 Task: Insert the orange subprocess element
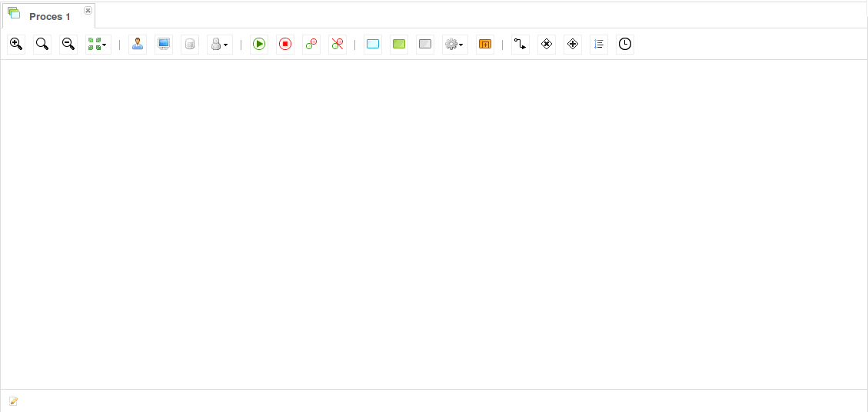point(484,45)
